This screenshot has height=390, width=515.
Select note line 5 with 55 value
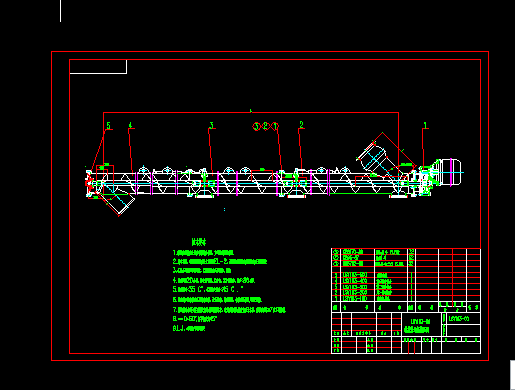[208, 289]
